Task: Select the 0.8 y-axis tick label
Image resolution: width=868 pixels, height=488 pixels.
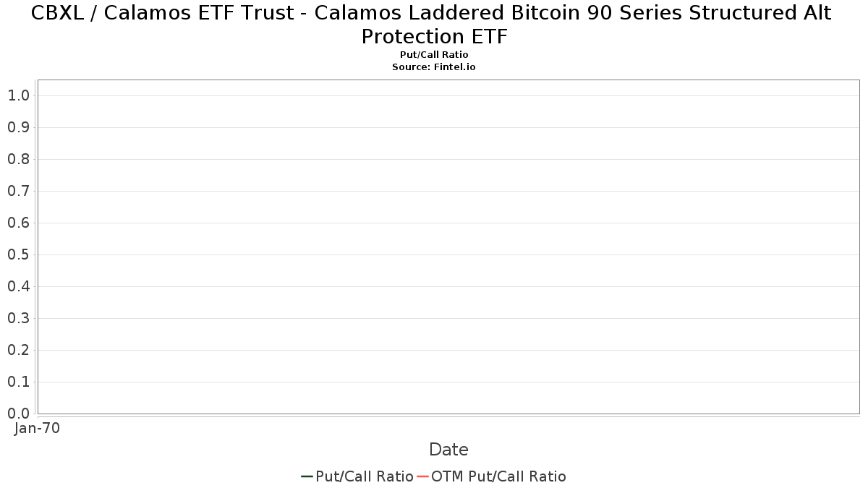Action: pos(18,159)
